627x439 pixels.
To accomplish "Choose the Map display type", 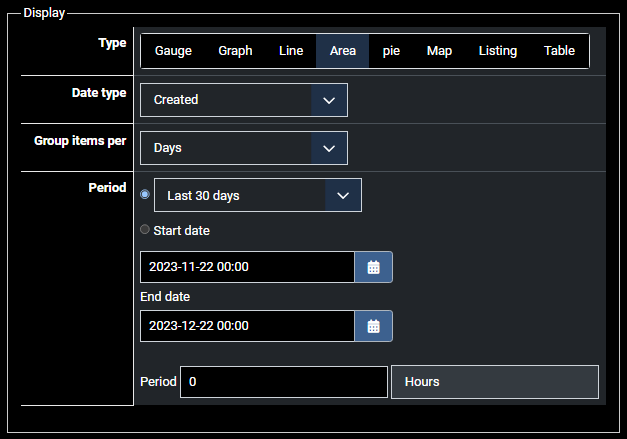I will point(439,51).
